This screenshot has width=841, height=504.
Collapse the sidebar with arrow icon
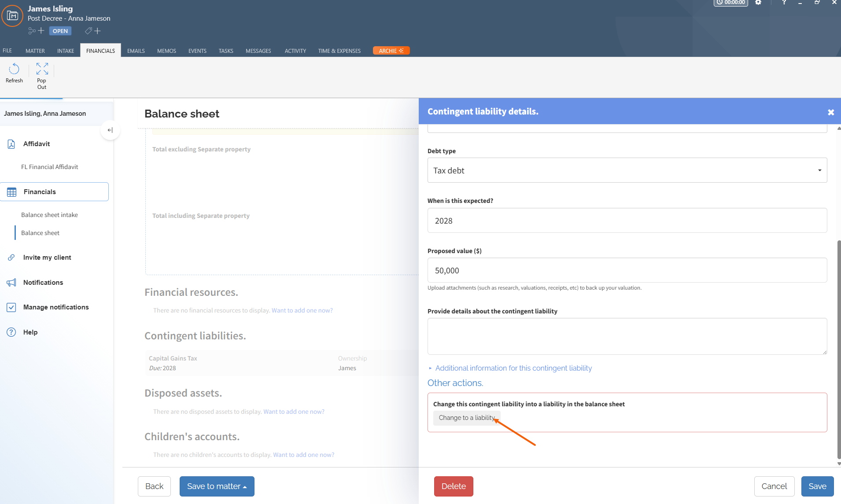110,130
